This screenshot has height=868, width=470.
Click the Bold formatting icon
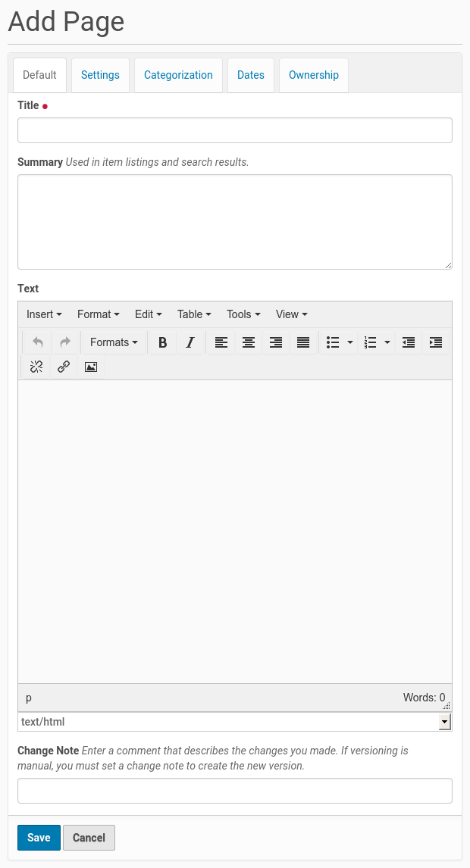click(x=162, y=342)
